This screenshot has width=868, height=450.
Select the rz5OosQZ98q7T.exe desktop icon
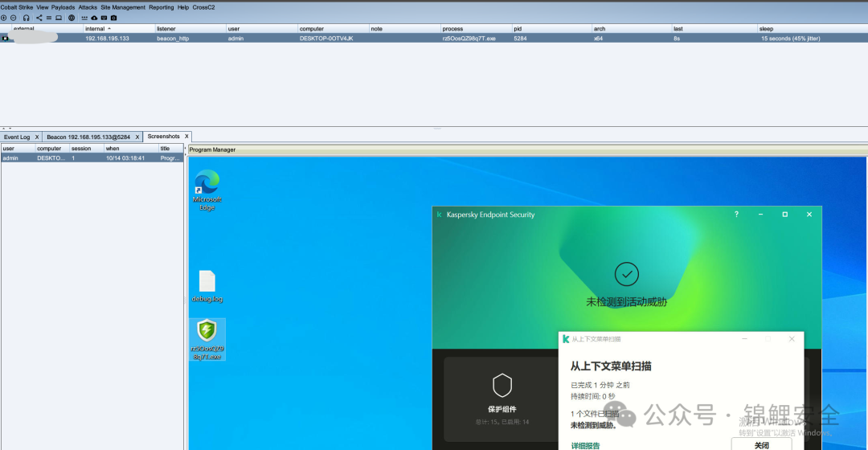click(207, 339)
